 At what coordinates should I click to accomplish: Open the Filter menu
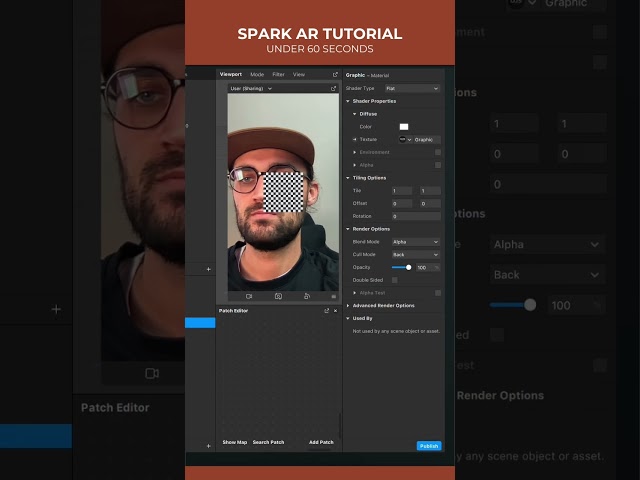click(278, 74)
